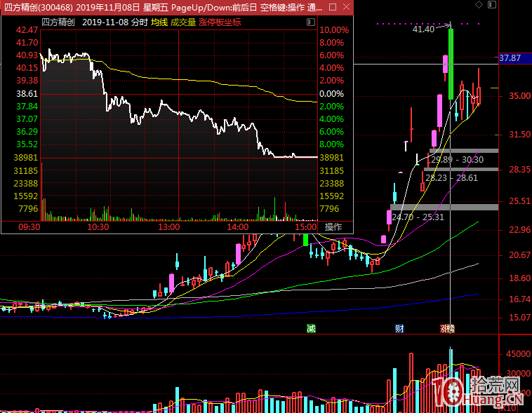Image resolution: width=532 pixels, height=413 pixels.
Task: Click the 10:30 time axis label
Action: [98, 227]
